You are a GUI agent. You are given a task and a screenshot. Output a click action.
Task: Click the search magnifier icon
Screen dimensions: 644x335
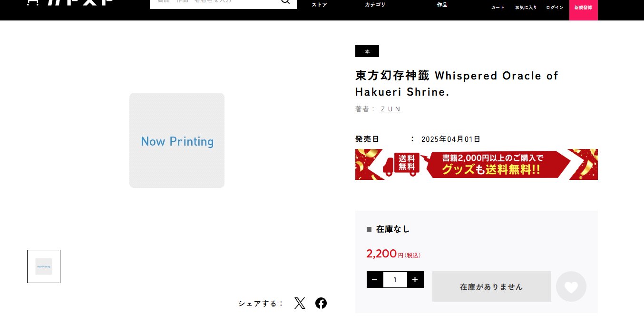(x=285, y=2)
